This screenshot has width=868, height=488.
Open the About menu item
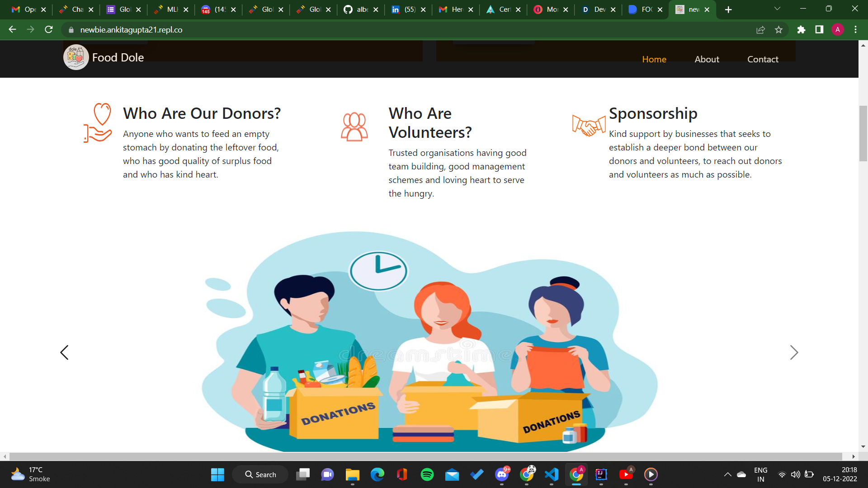[707, 59]
